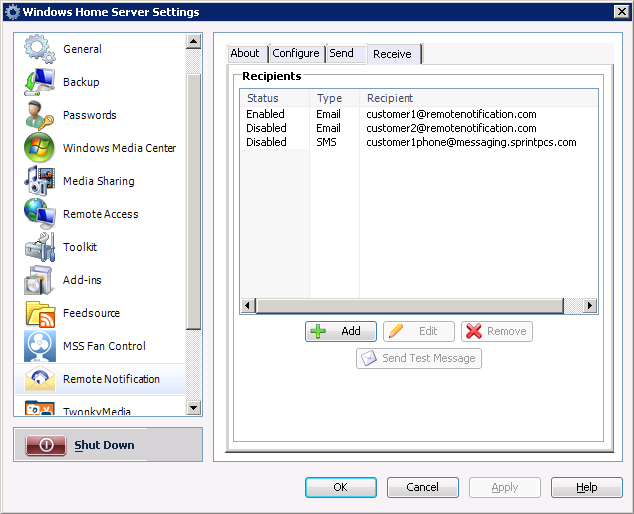Screen dimensions: 634x514
Task: Select customer1phone@messaging.sprintpcs.com row
Action: 419,142
